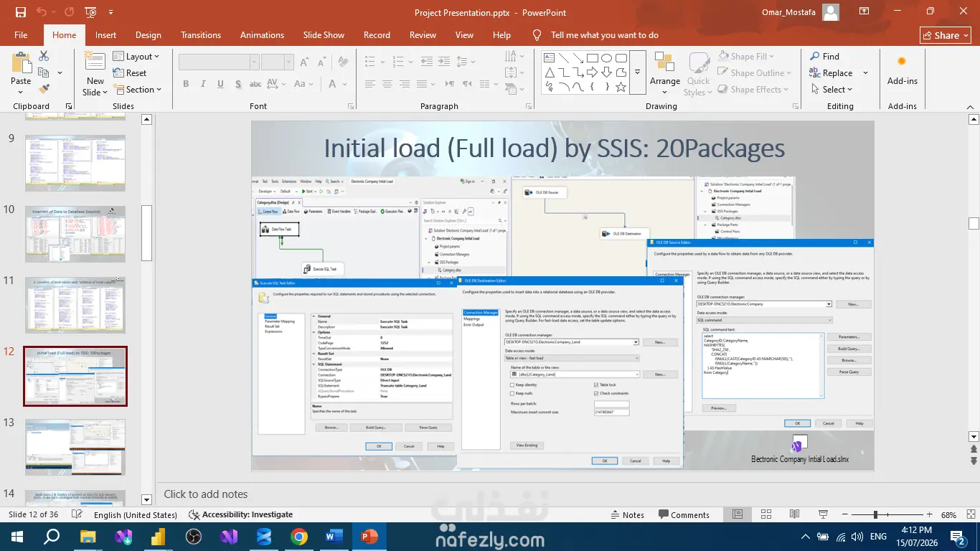Save the presentation from the Quick Access Toolbar
The width and height of the screenshot is (980, 551).
pyautogui.click(x=20, y=12)
